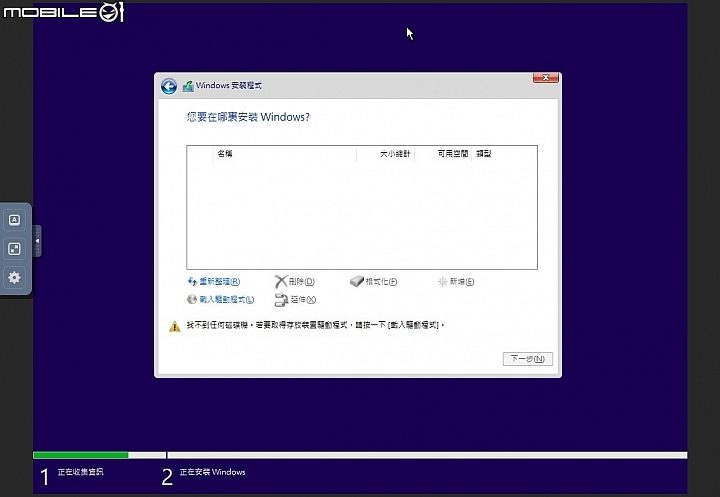Click step 1 正在收集資訊 label
The image size is (720, 497).
click(x=80, y=472)
